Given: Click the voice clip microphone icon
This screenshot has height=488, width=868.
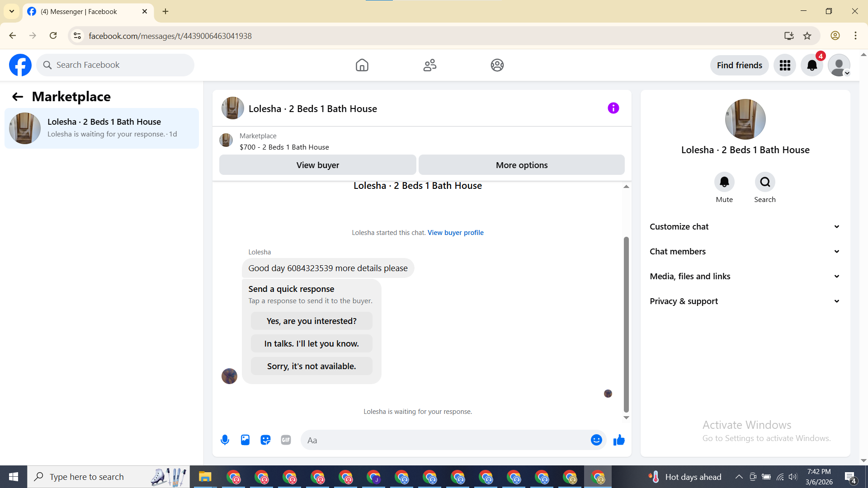Looking at the screenshot, I should (225, 440).
